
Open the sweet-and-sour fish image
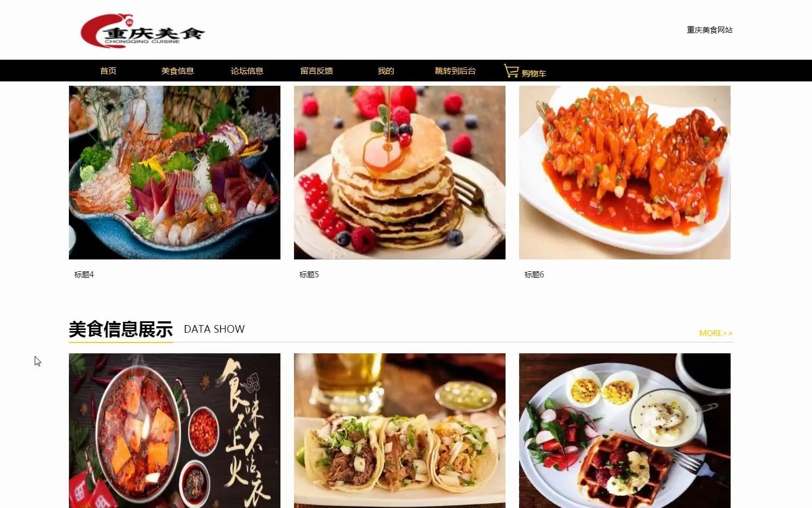(625, 173)
